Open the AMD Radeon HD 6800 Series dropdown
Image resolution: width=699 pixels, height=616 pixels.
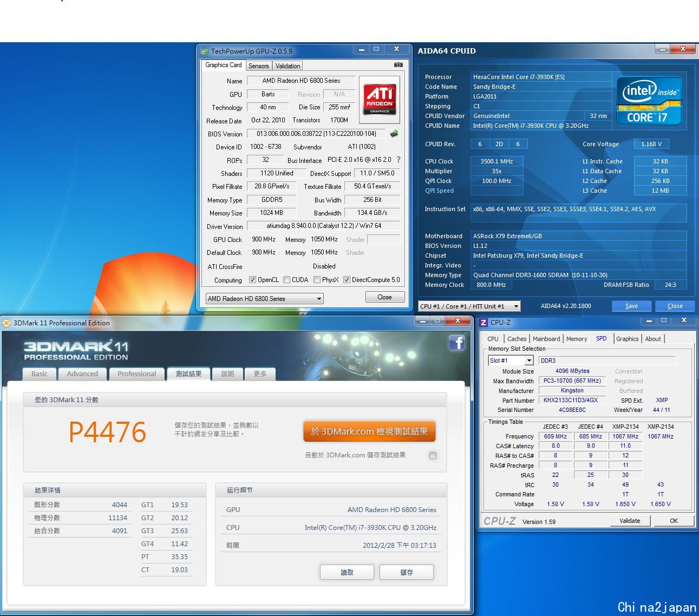click(264, 298)
